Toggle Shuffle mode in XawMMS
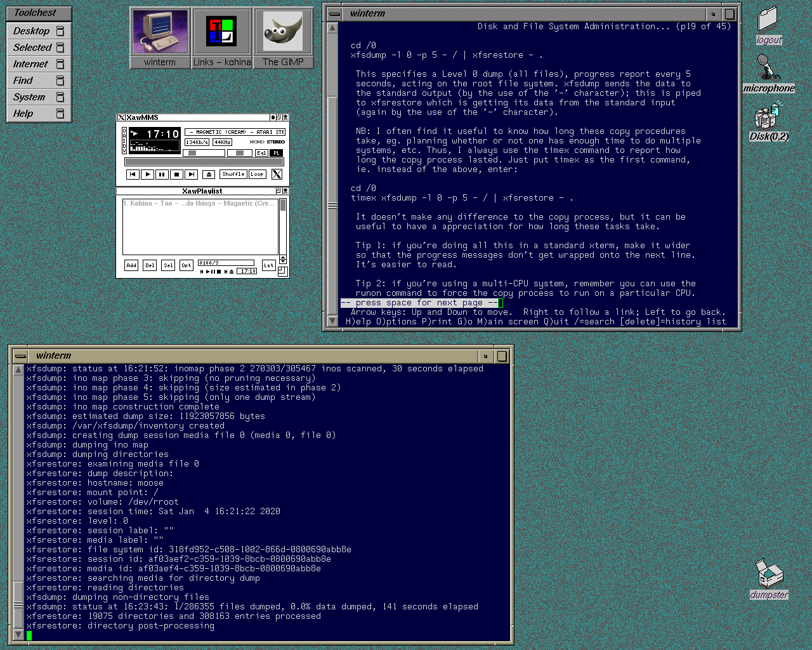812x650 pixels. (233, 175)
